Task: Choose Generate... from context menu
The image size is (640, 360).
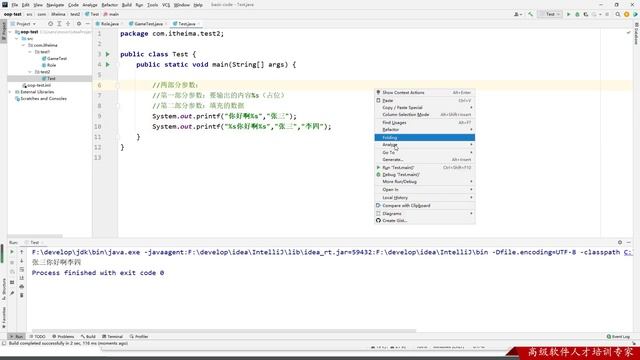Action: point(424,160)
